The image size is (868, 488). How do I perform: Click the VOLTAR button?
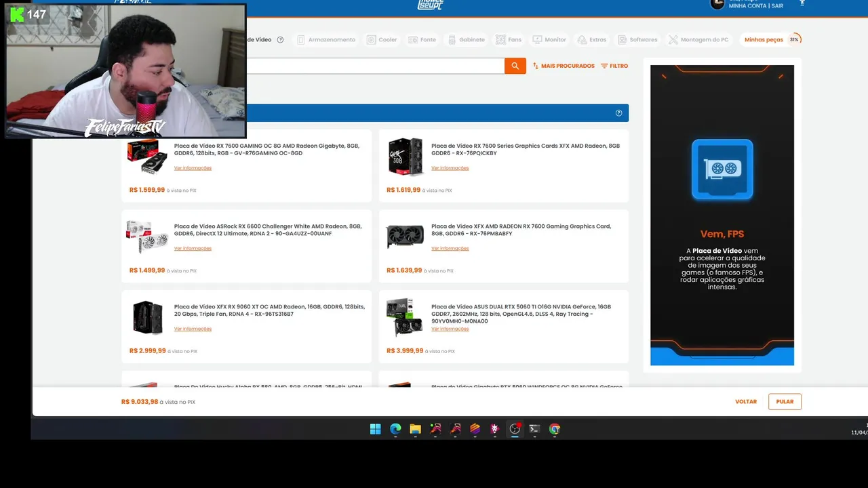(746, 402)
